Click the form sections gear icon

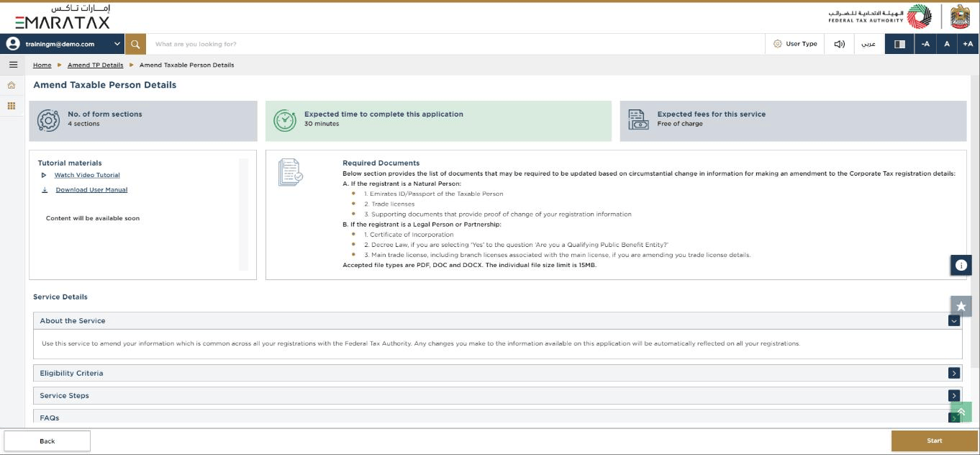pyautogui.click(x=48, y=120)
